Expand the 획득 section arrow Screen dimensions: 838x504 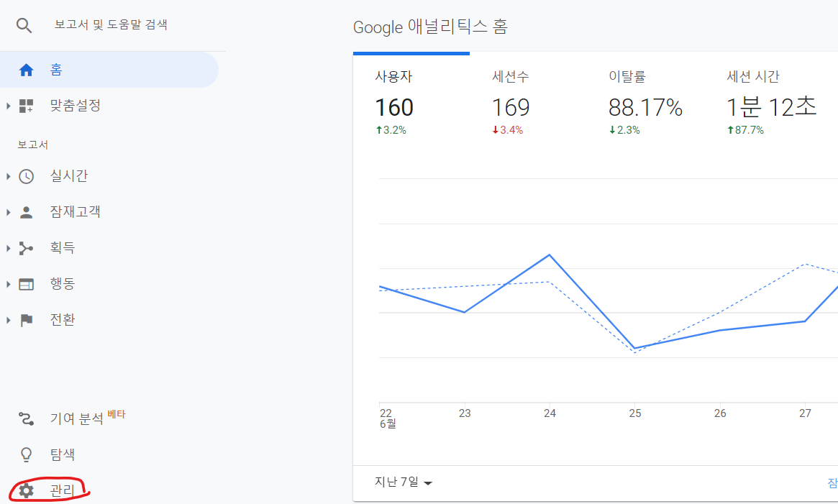pyautogui.click(x=8, y=248)
